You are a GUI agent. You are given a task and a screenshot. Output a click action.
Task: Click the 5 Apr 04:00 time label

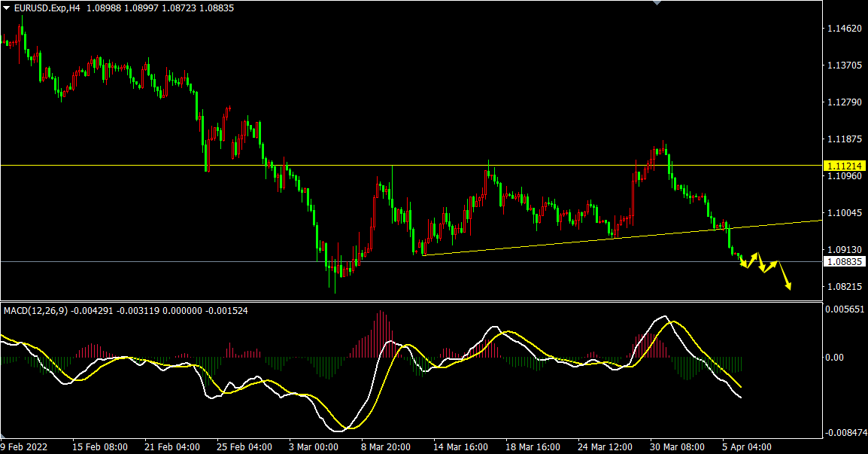coord(746,446)
